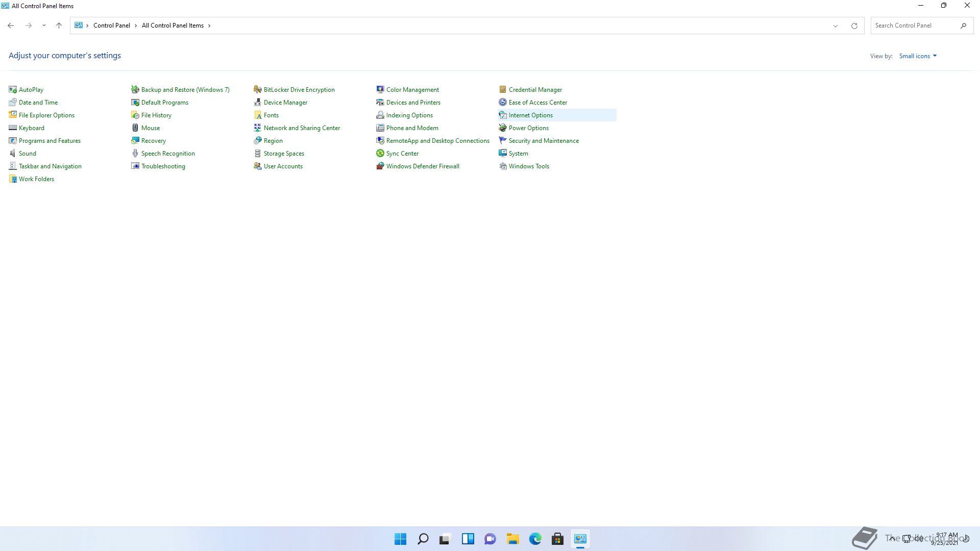The width and height of the screenshot is (980, 551).
Task: Click the Mouse icon
Action: pyautogui.click(x=135, y=128)
